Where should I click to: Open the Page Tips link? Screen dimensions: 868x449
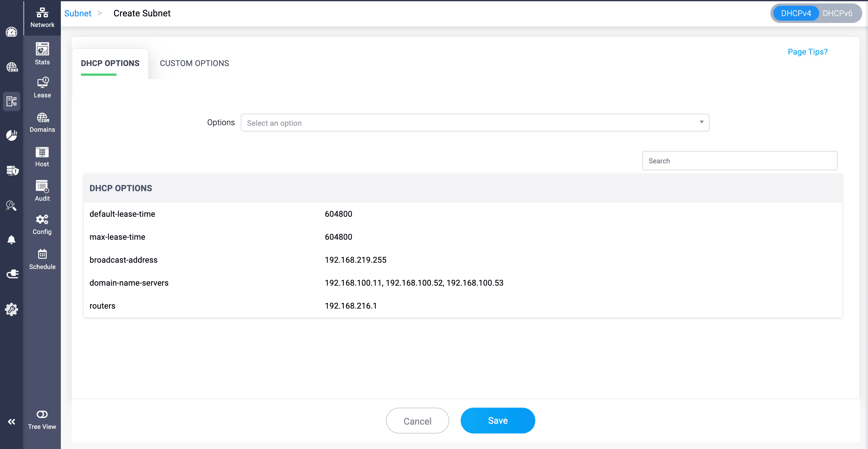tap(807, 52)
